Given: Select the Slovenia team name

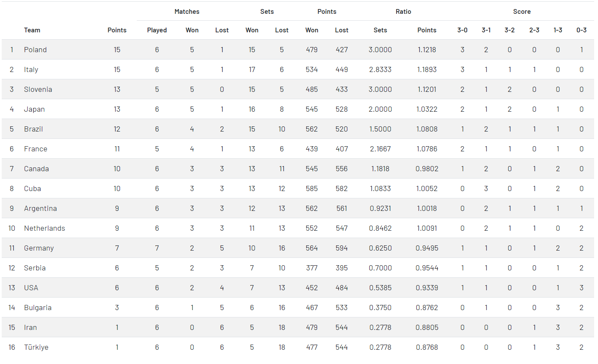Looking at the screenshot, I should pyautogui.click(x=38, y=89).
